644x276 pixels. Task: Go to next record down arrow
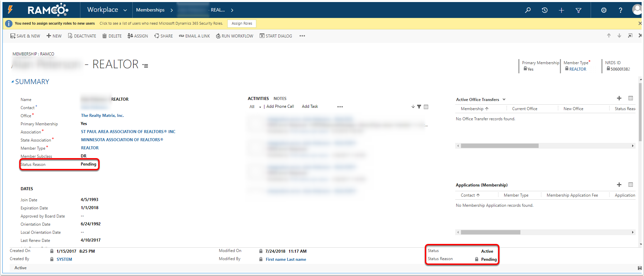click(x=619, y=35)
